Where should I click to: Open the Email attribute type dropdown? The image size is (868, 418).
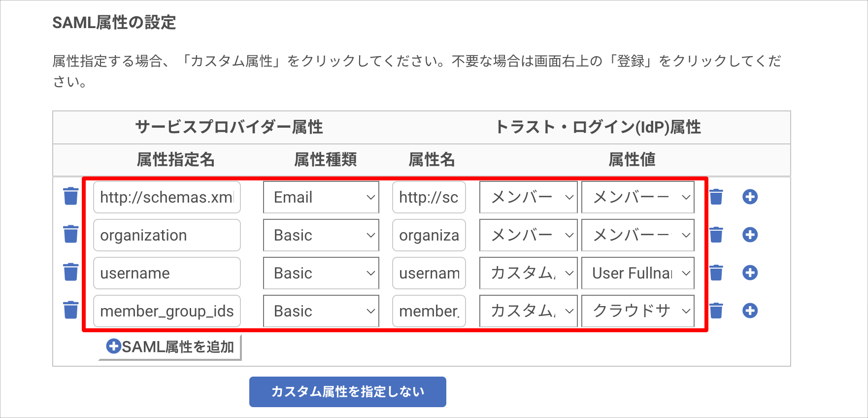tap(321, 197)
